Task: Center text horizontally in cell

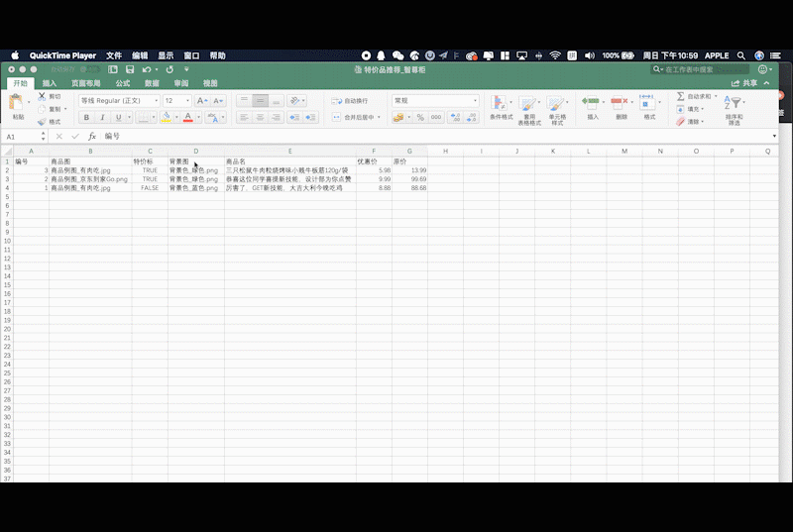Action: [x=260, y=117]
